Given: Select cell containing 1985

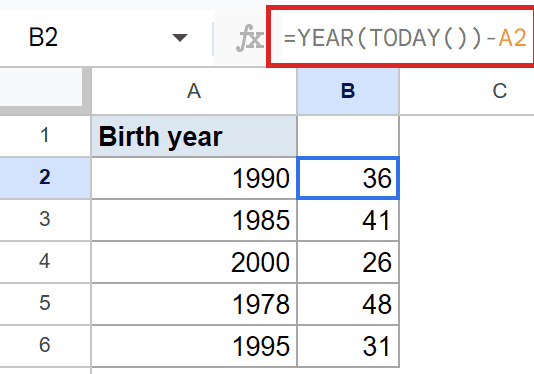Looking at the screenshot, I should [194, 220].
